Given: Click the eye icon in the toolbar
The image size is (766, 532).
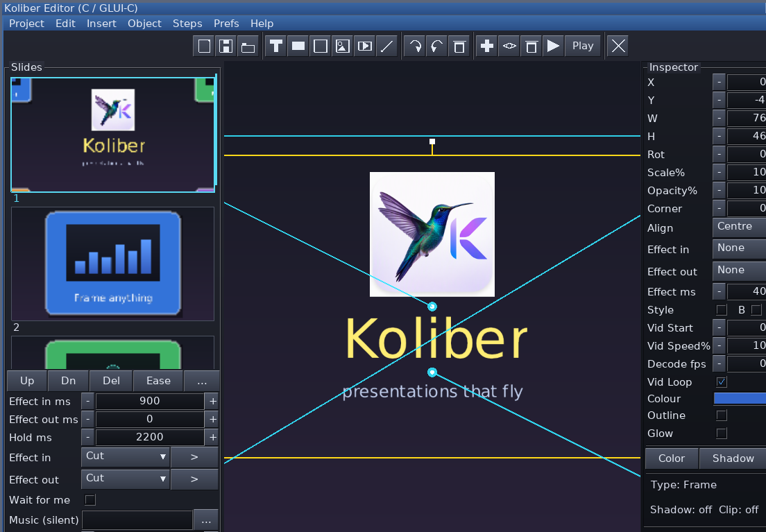Looking at the screenshot, I should pos(509,46).
